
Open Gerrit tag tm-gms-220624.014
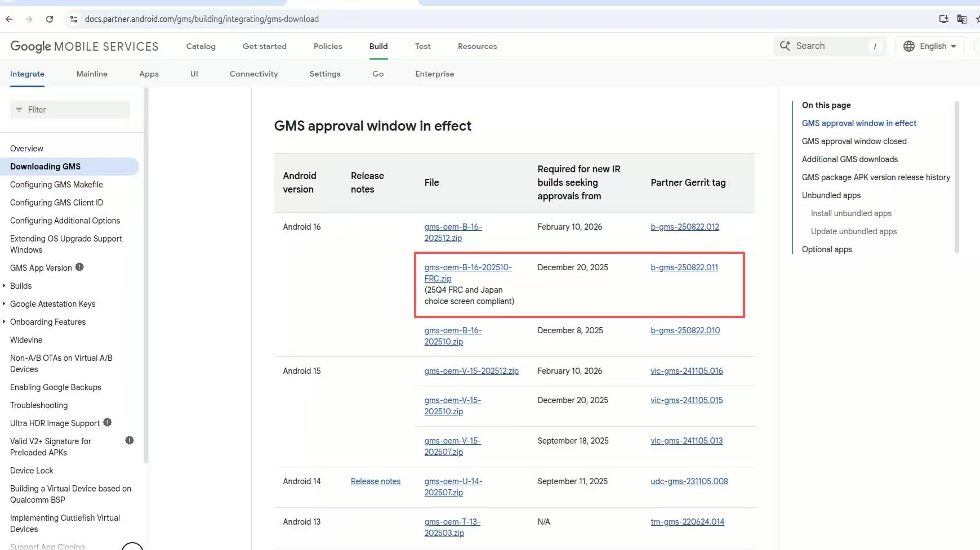(x=688, y=522)
